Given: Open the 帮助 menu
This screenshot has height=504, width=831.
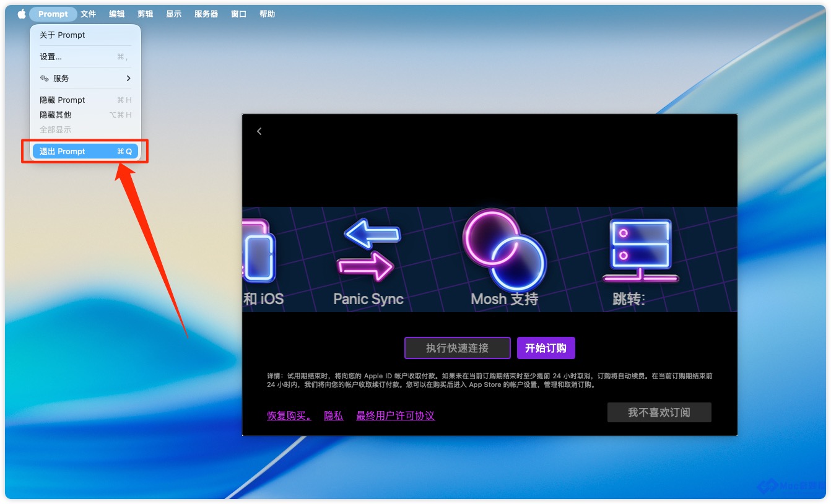Looking at the screenshot, I should click(268, 14).
